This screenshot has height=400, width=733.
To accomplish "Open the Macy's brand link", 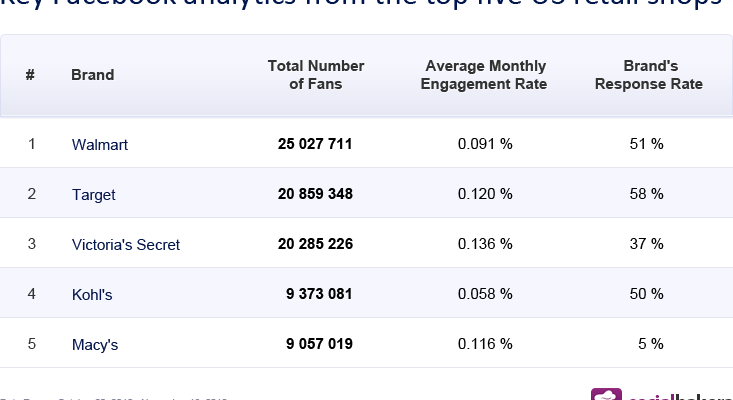I will [x=95, y=344].
